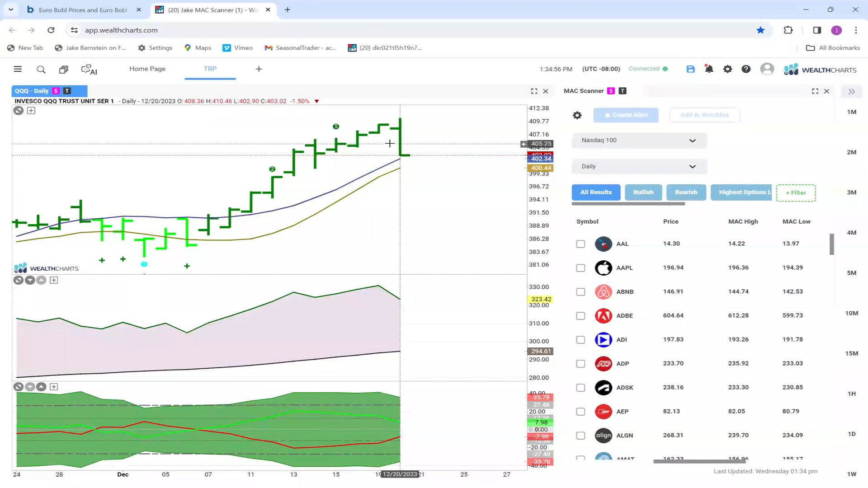Image resolution: width=868 pixels, height=488 pixels.
Task: Check the ADSK row checkbox
Action: pyautogui.click(x=581, y=388)
